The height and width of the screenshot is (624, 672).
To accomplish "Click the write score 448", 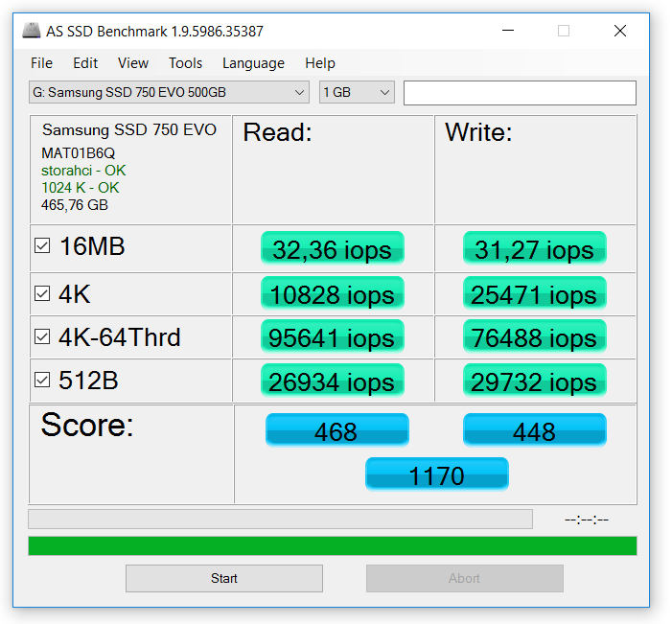I will 534,430.
